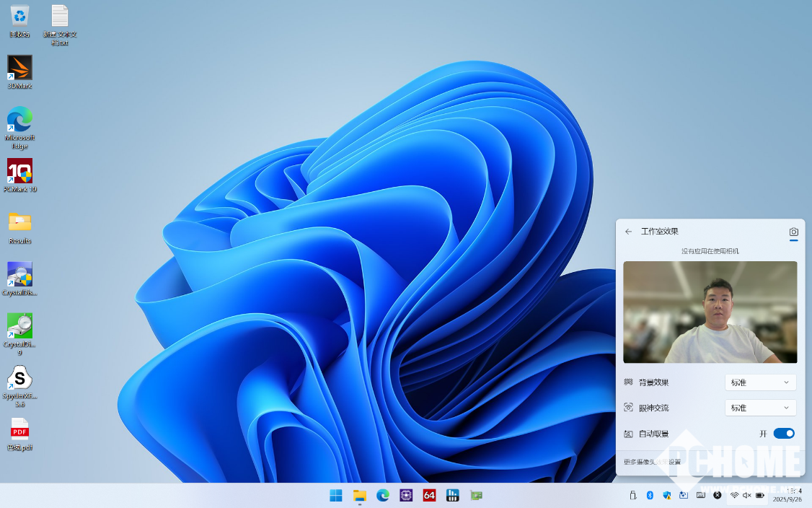Click the Bluetooth tray icon
Viewport: 812px width, 508px height.
click(649, 495)
